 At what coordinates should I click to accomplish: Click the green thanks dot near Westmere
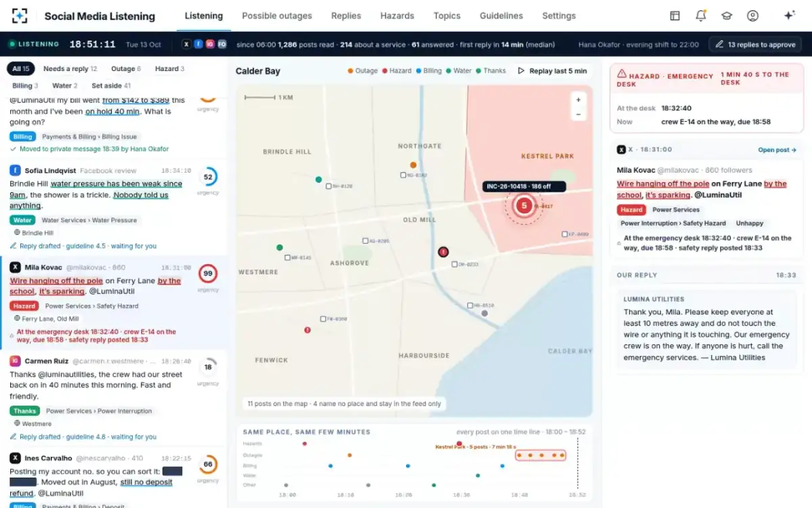point(279,248)
